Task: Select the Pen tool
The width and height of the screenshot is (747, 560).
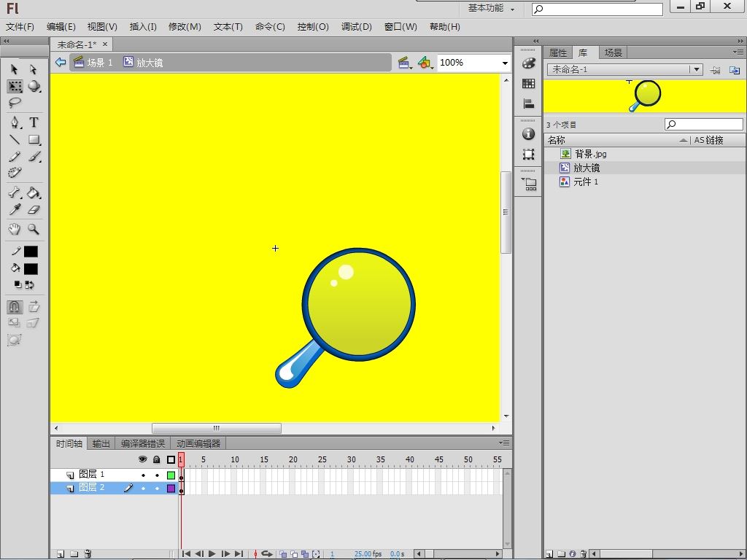Action: (x=15, y=122)
